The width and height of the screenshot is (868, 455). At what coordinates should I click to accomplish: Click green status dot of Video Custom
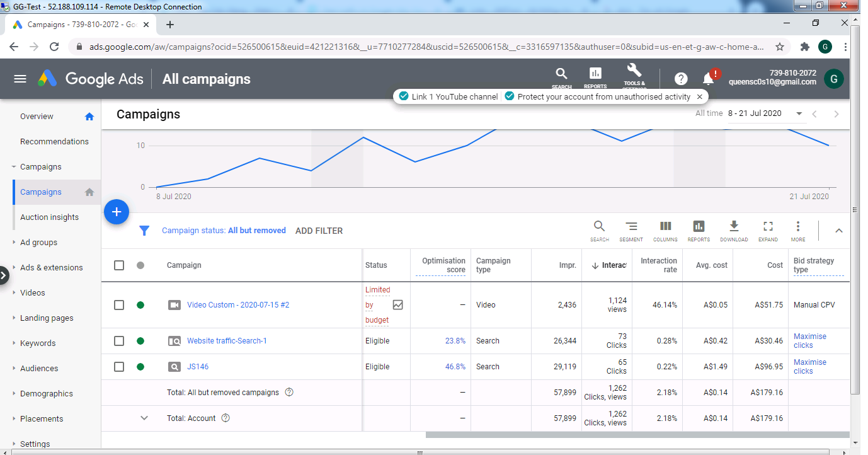(x=140, y=305)
